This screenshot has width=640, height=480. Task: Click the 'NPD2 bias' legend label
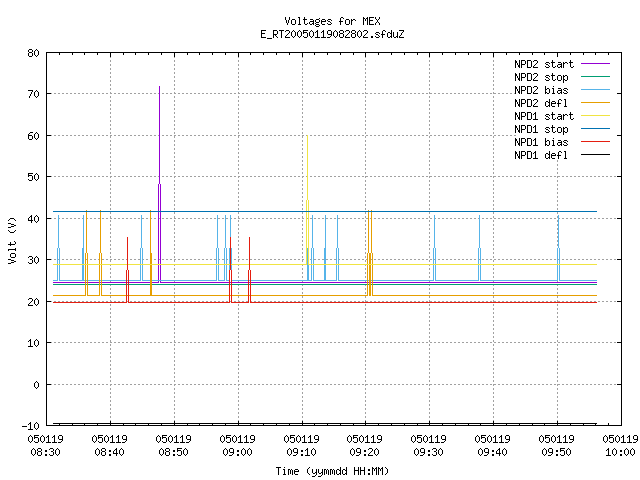click(x=541, y=90)
